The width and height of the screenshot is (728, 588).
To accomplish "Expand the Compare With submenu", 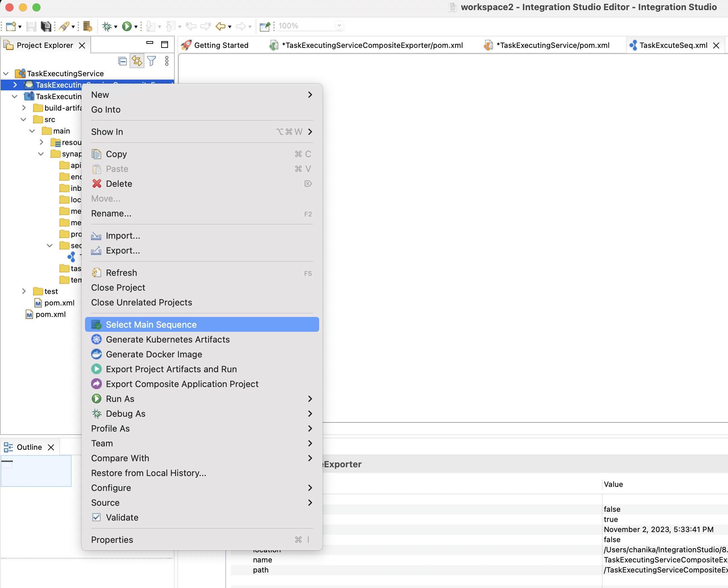I will [x=202, y=458].
